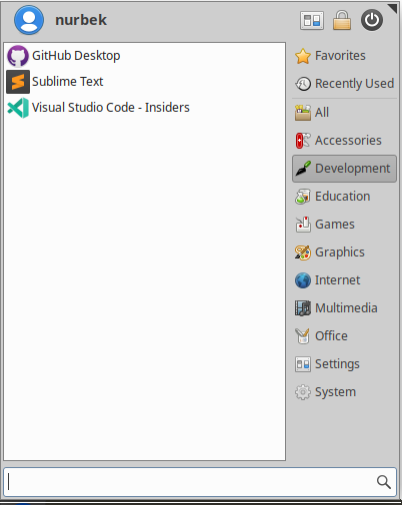The width and height of the screenshot is (402, 505).
Task: Click the power/log out icon
Action: pos(372,20)
